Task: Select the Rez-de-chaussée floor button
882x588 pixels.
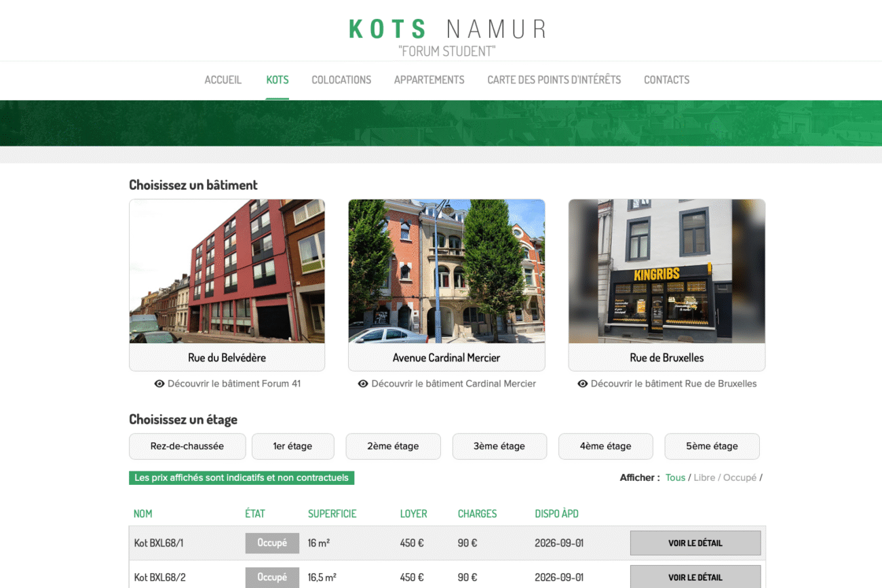Action: click(x=187, y=446)
